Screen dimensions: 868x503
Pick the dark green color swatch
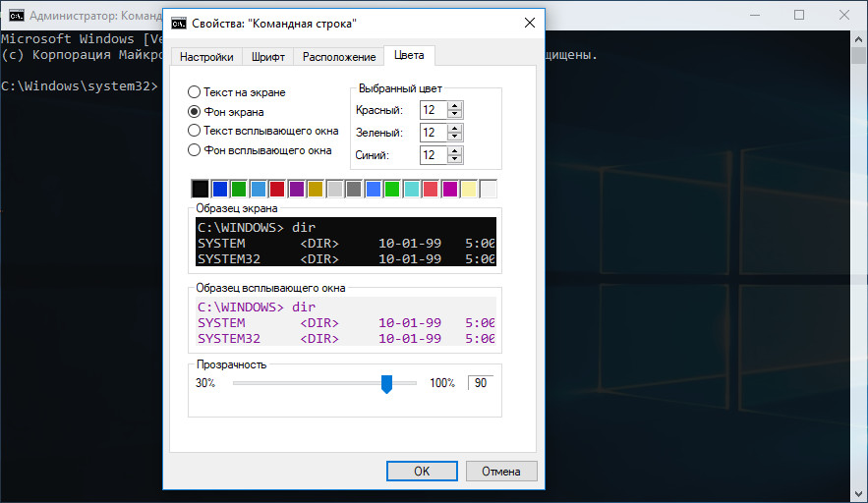point(239,189)
